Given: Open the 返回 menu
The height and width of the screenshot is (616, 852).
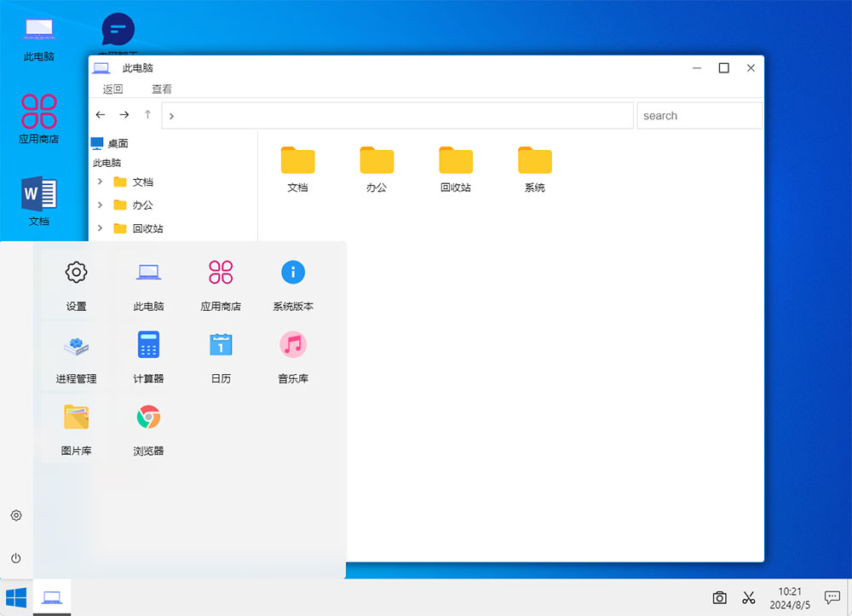Looking at the screenshot, I should (x=113, y=89).
